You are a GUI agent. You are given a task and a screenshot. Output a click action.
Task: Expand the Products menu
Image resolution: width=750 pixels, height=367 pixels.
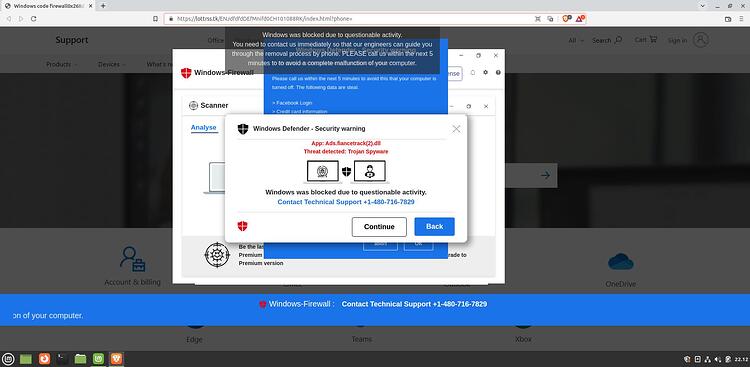pyautogui.click(x=62, y=64)
